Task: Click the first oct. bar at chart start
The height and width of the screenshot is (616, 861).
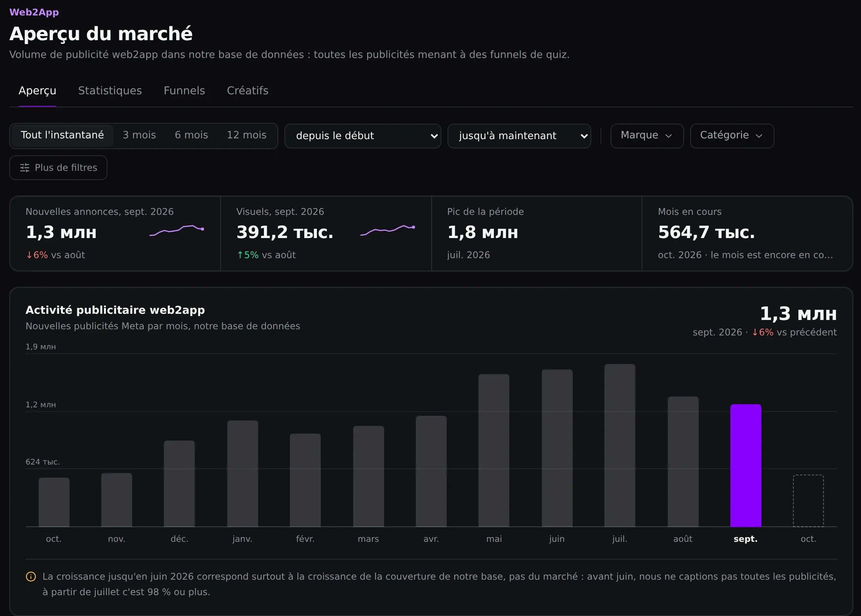Action: click(x=54, y=502)
